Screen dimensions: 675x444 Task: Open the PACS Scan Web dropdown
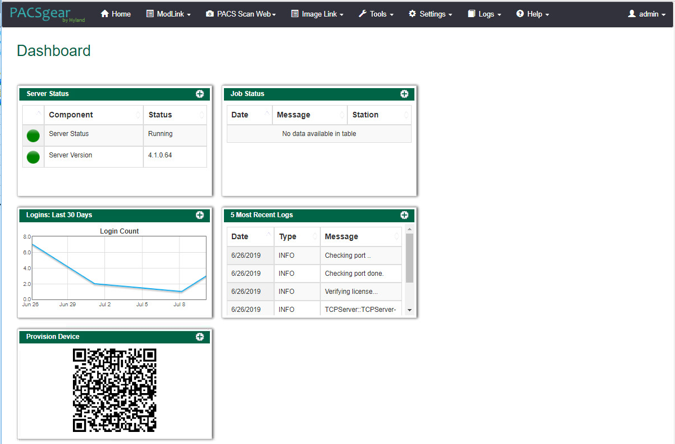tap(240, 14)
